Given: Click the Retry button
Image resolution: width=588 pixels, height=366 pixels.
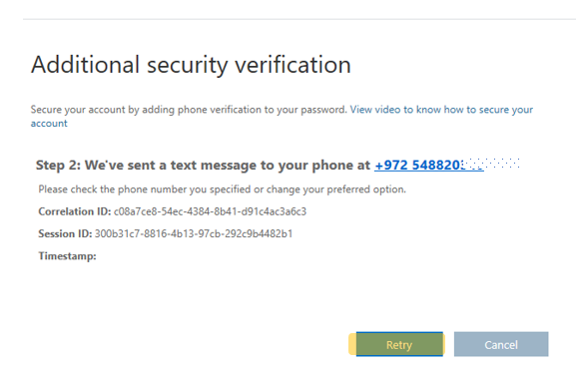Looking at the screenshot, I should tap(399, 344).
